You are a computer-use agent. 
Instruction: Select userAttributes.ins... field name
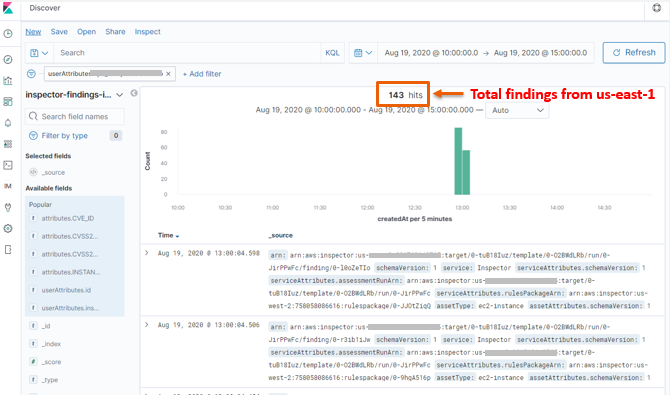[71, 308]
